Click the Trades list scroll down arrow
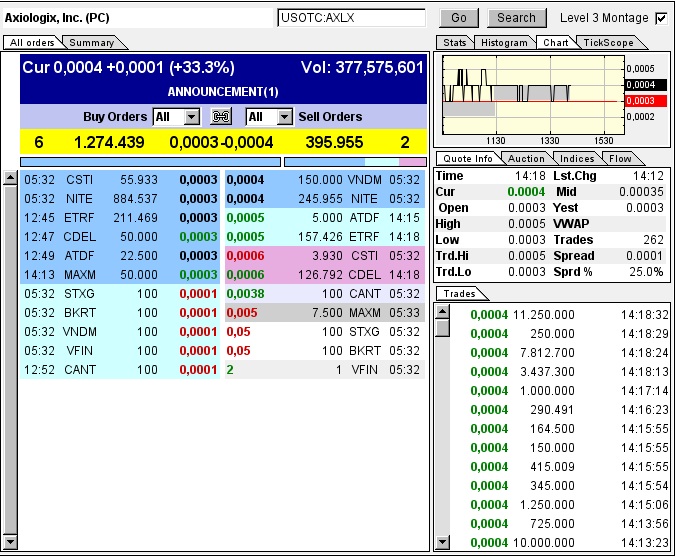The image size is (676, 558). (x=442, y=542)
